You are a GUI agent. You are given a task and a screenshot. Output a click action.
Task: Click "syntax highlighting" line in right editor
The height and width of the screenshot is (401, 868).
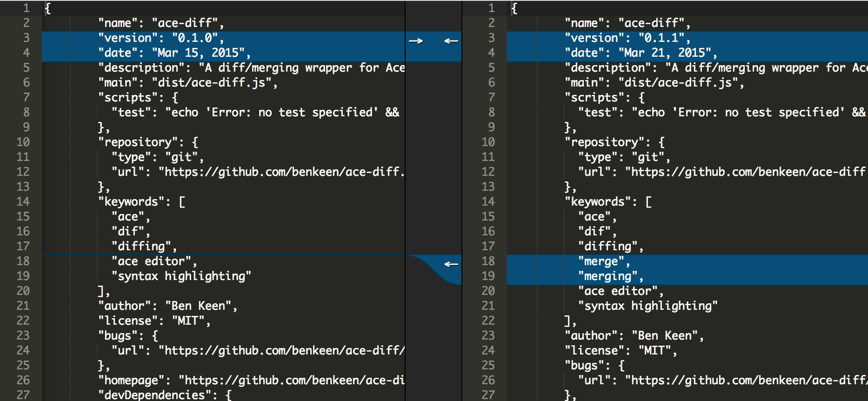[x=648, y=306]
